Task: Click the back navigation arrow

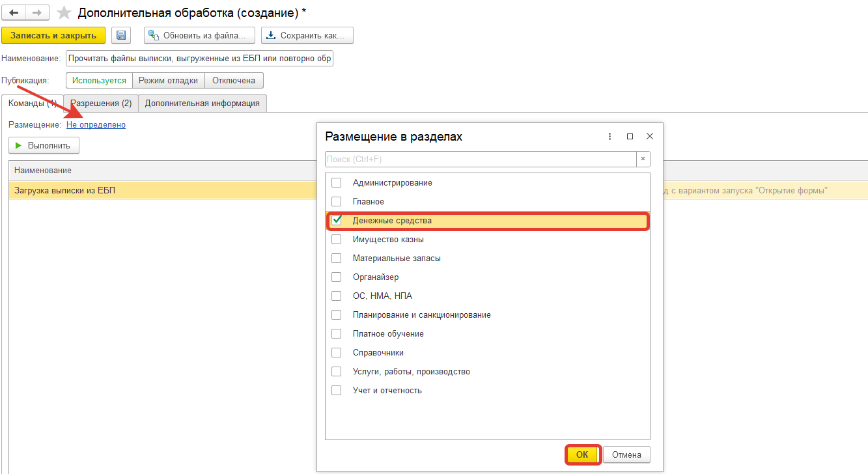Action: point(14,13)
